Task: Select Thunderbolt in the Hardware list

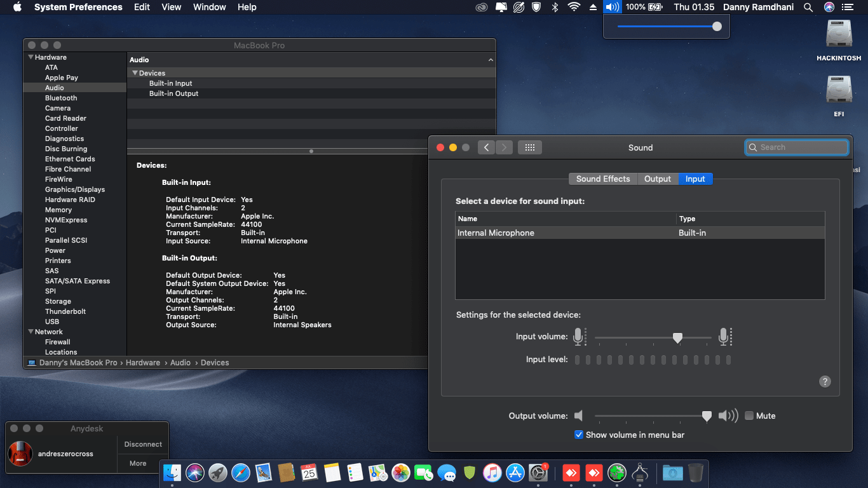Action: 65,311
